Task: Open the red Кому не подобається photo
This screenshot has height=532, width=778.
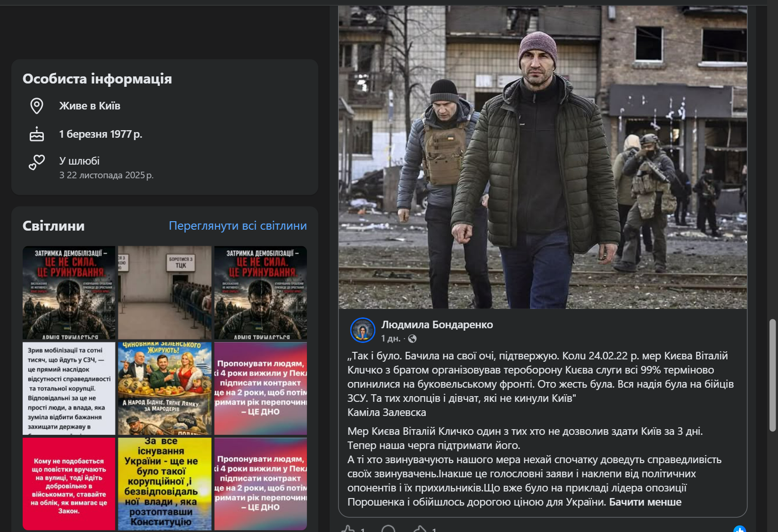Action: (x=69, y=484)
